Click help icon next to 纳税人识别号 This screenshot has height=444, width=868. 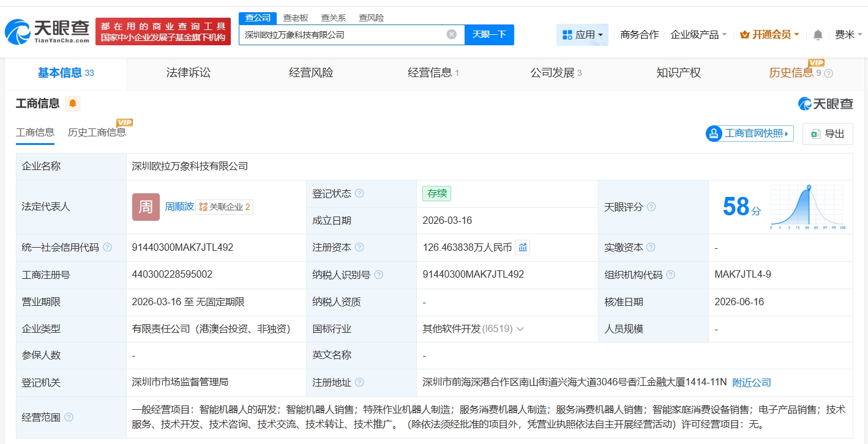(x=379, y=275)
